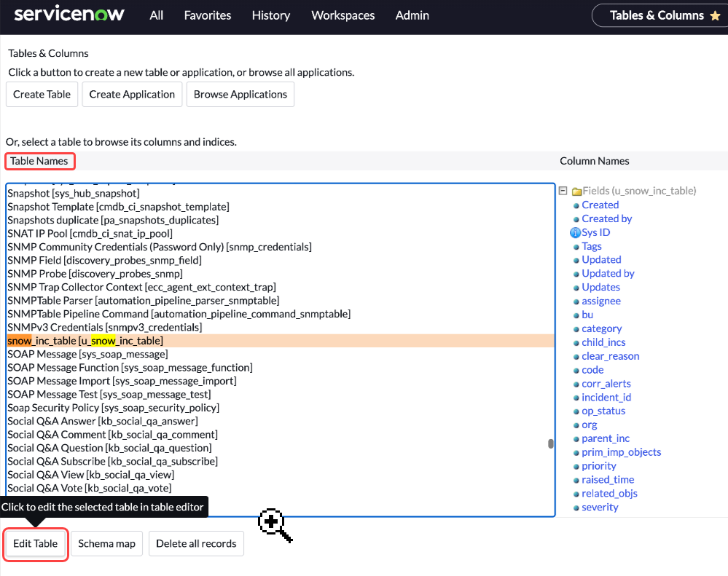Select the SNMPv3 Credentials table row
Viewport: 728px width, 576px height.
[x=281, y=328]
